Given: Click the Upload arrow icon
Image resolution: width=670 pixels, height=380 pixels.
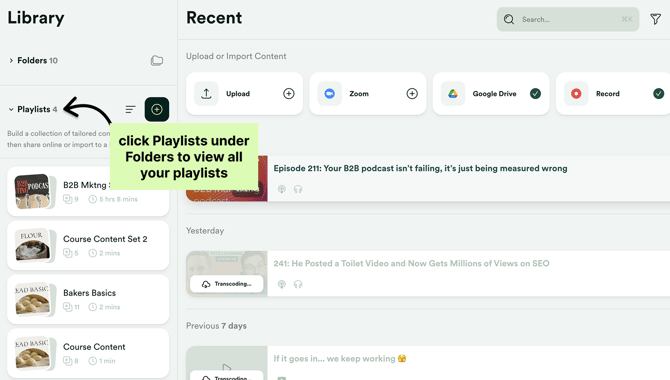Looking at the screenshot, I should click(x=206, y=94).
